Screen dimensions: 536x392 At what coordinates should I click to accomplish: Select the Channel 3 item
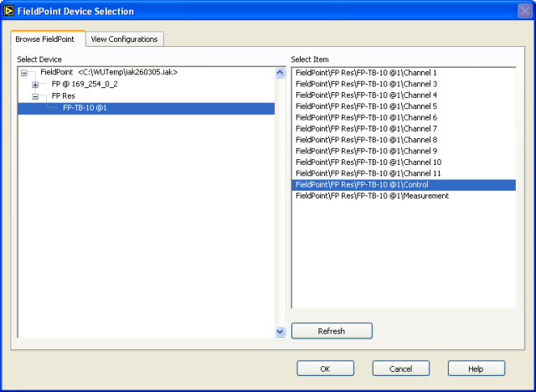coord(404,84)
